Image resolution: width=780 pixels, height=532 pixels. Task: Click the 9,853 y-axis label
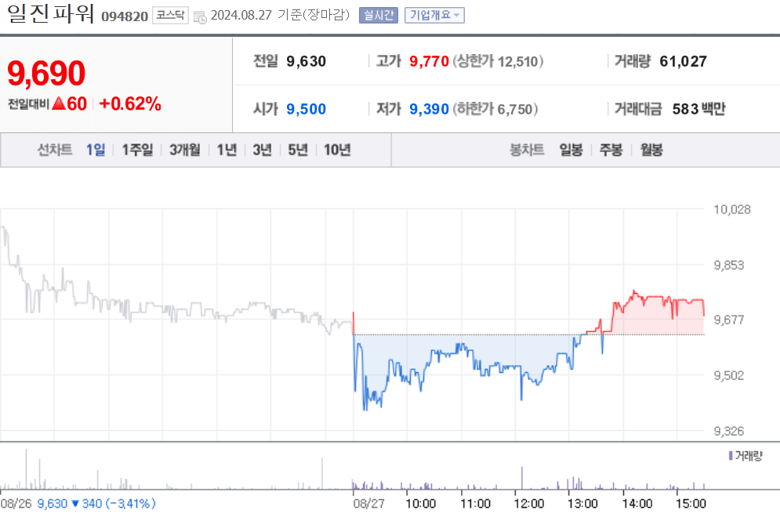pyautogui.click(x=729, y=265)
